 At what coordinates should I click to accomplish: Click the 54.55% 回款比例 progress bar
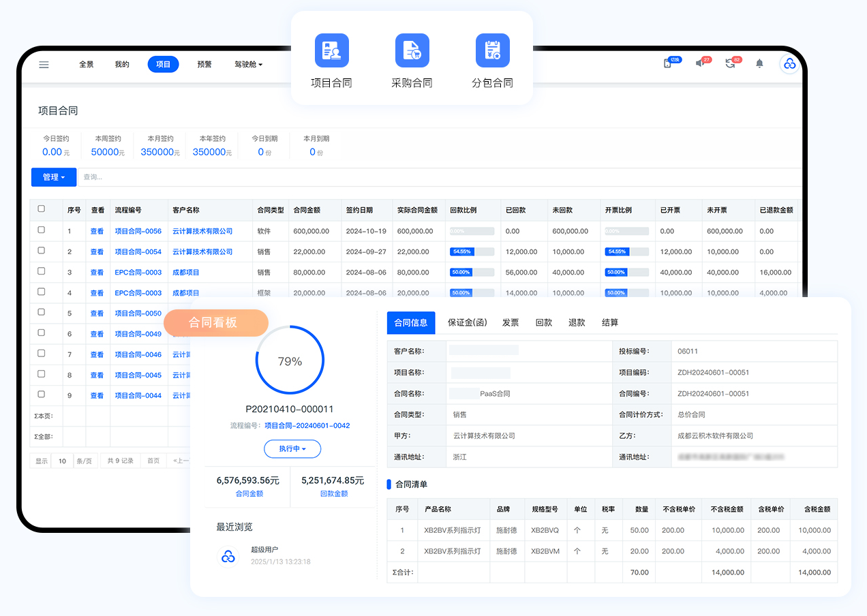pos(472,252)
